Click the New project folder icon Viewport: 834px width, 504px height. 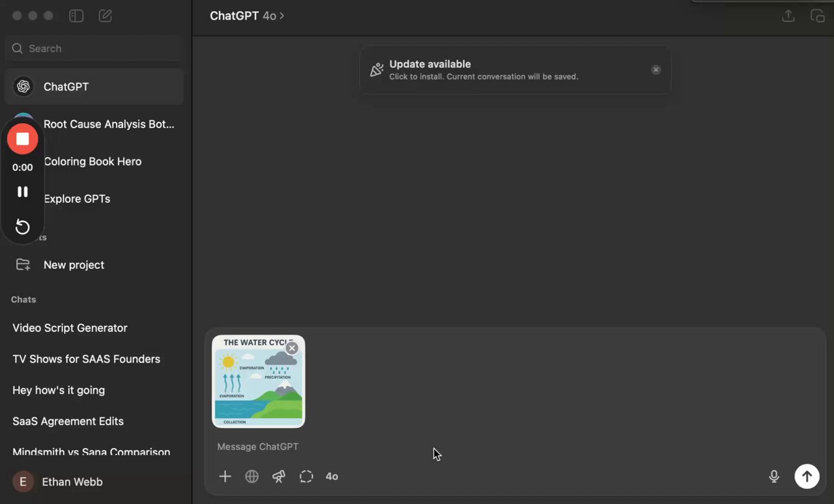coord(23,264)
